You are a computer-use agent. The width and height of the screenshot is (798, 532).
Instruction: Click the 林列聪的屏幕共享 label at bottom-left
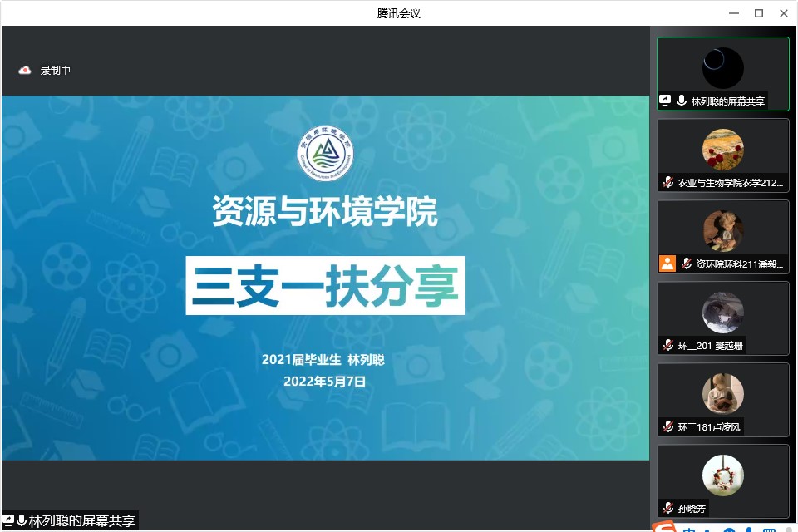click(81, 521)
